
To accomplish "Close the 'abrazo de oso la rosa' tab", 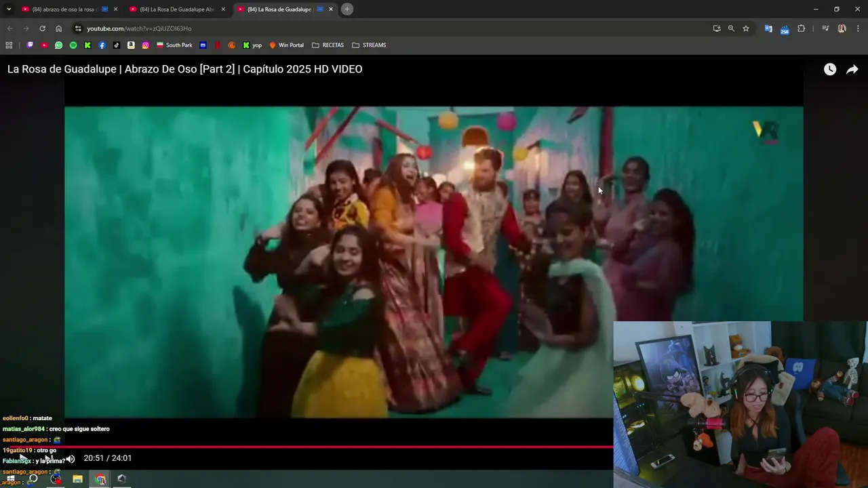I will point(115,9).
